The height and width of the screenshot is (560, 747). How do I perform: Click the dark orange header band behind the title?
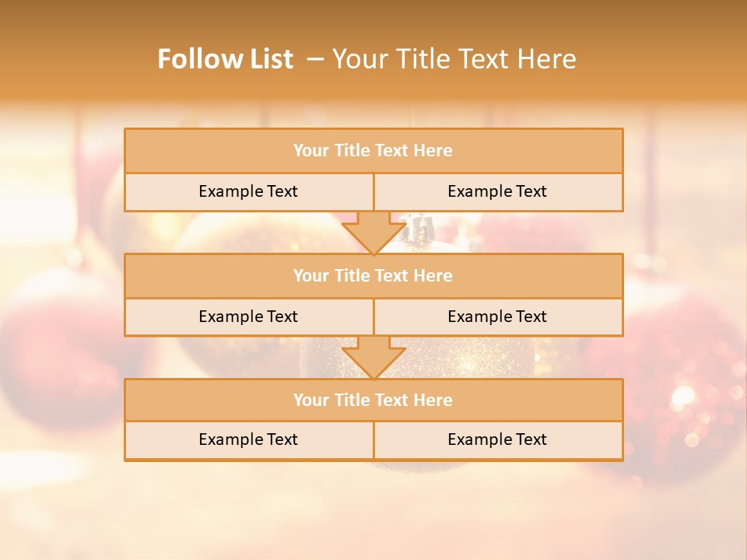click(373, 50)
